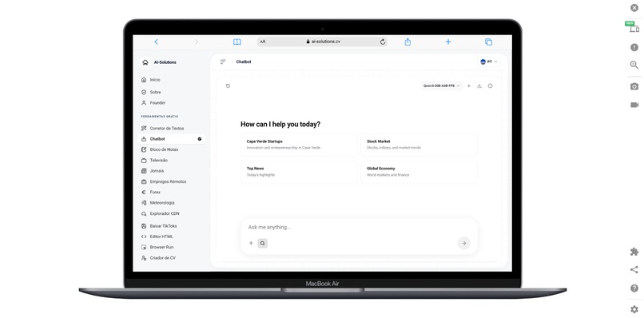This screenshot has height=318, width=644.
Task: Open the PT language dropdown
Action: click(489, 62)
